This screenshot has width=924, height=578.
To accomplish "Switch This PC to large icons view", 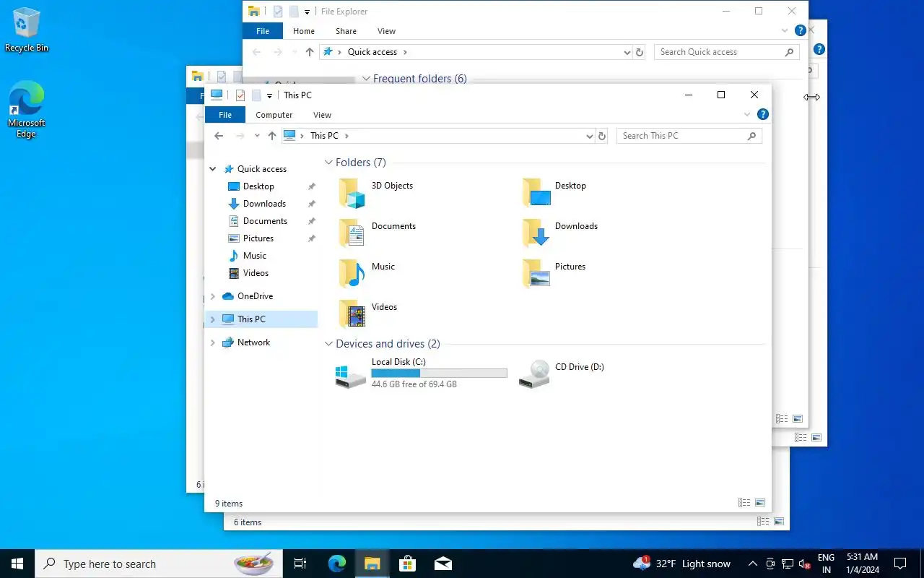I will (x=759, y=503).
